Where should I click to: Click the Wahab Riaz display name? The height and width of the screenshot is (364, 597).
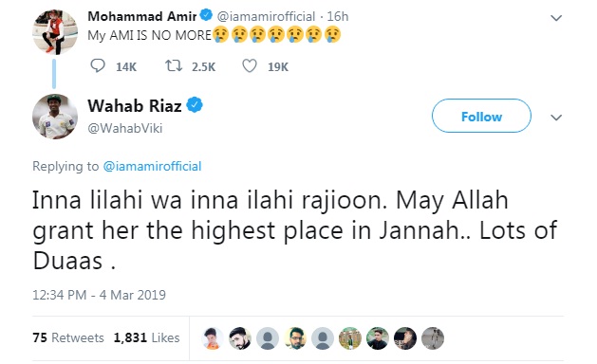click(135, 106)
